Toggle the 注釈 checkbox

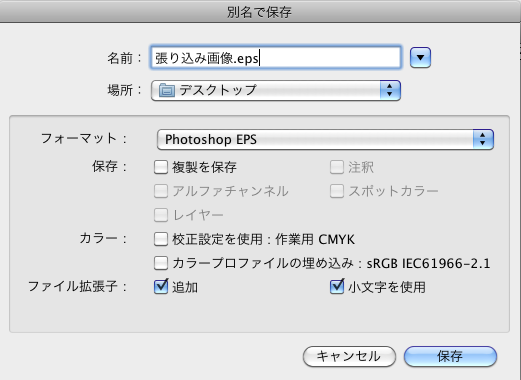point(337,167)
